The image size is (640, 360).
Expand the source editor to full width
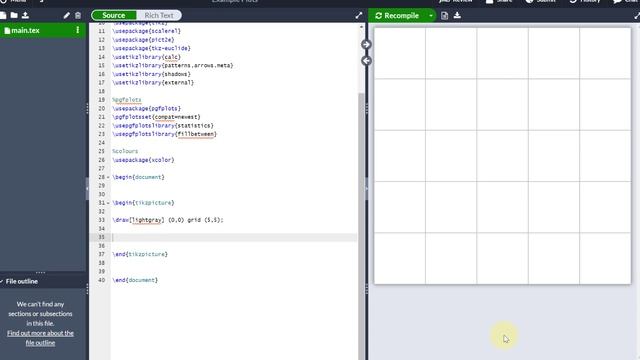pos(359,16)
